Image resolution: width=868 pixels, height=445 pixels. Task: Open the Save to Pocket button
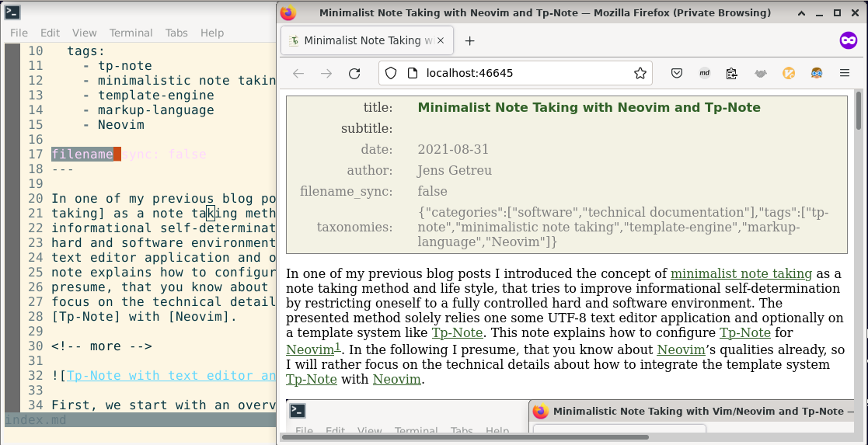[677, 73]
